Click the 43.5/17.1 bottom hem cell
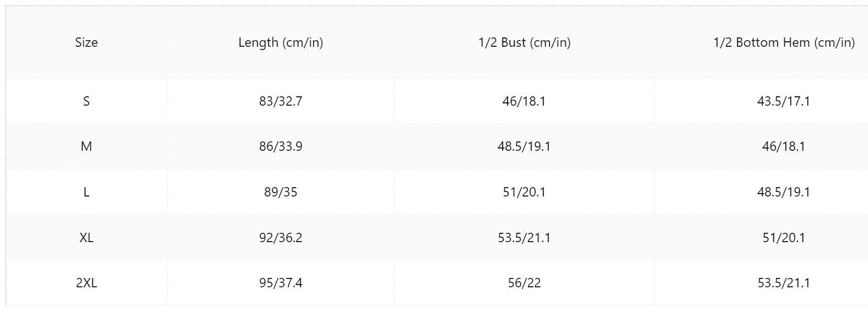This screenshot has height=317, width=868. coord(784,101)
